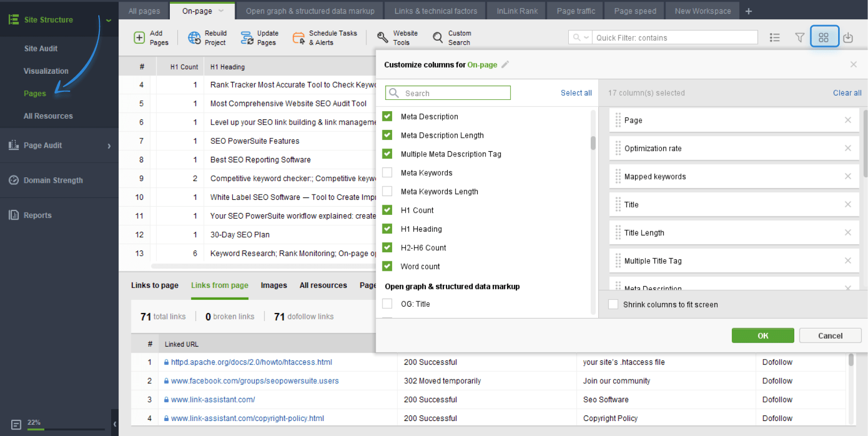Click the Add Pages icon
Image resolution: width=868 pixels, height=436 pixels.
[139, 37]
